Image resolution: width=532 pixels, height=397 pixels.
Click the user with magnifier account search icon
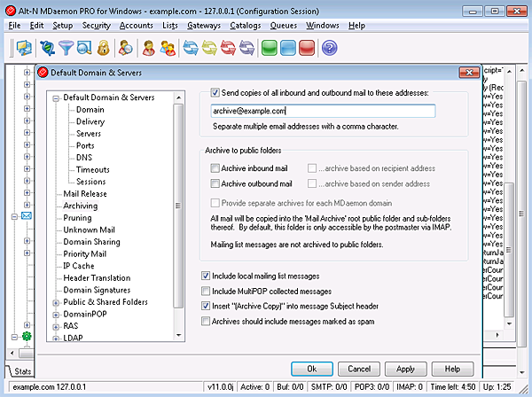tap(126, 48)
